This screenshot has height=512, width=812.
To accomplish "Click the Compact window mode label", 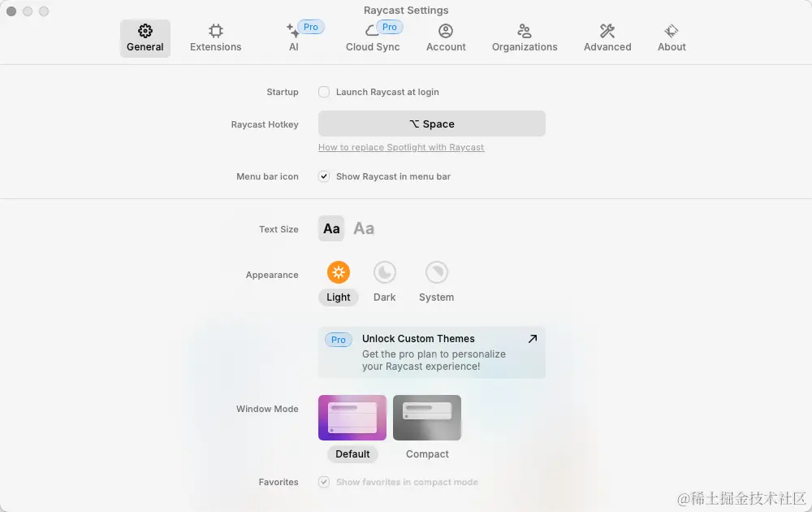I will pyautogui.click(x=427, y=454).
